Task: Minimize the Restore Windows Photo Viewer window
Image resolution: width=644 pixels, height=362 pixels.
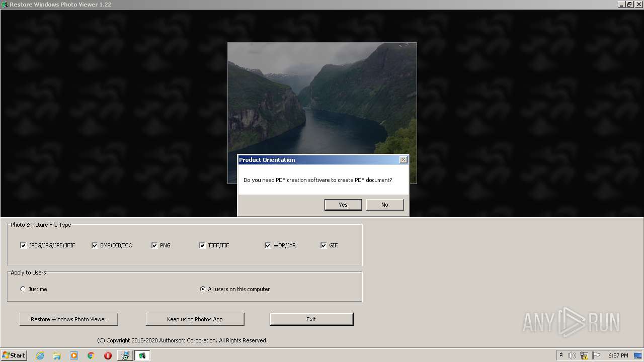Action: [621, 5]
